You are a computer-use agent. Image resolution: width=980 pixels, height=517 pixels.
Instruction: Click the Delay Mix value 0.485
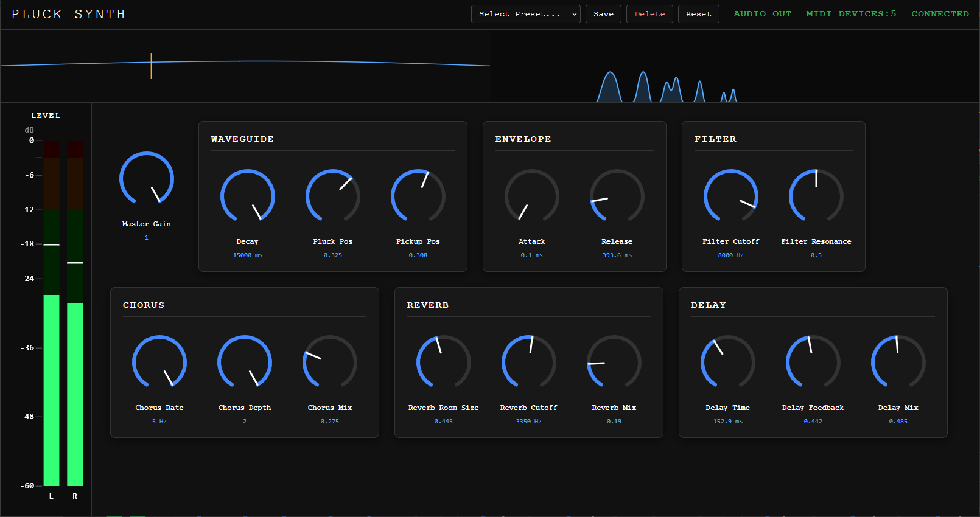[898, 422]
